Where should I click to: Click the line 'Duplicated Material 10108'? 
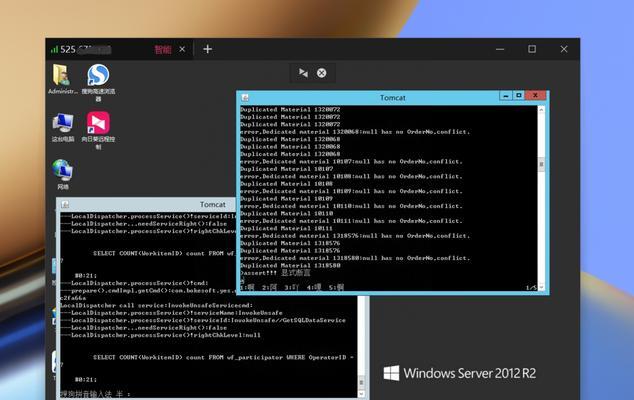[287, 184]
